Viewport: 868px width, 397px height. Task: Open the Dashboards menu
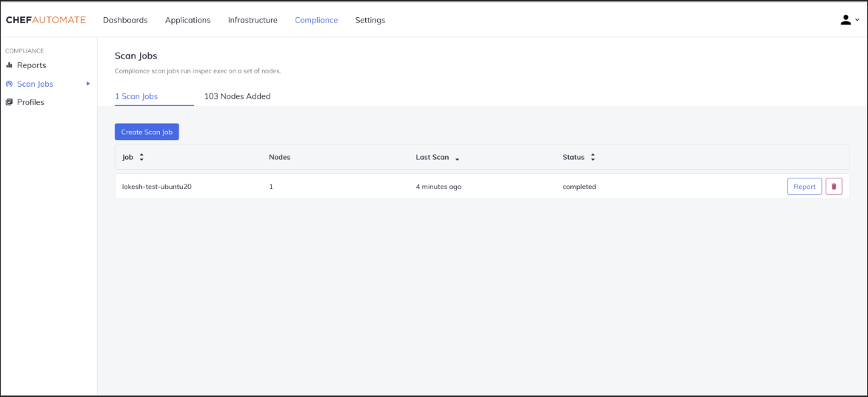click(x=125, y=20)
